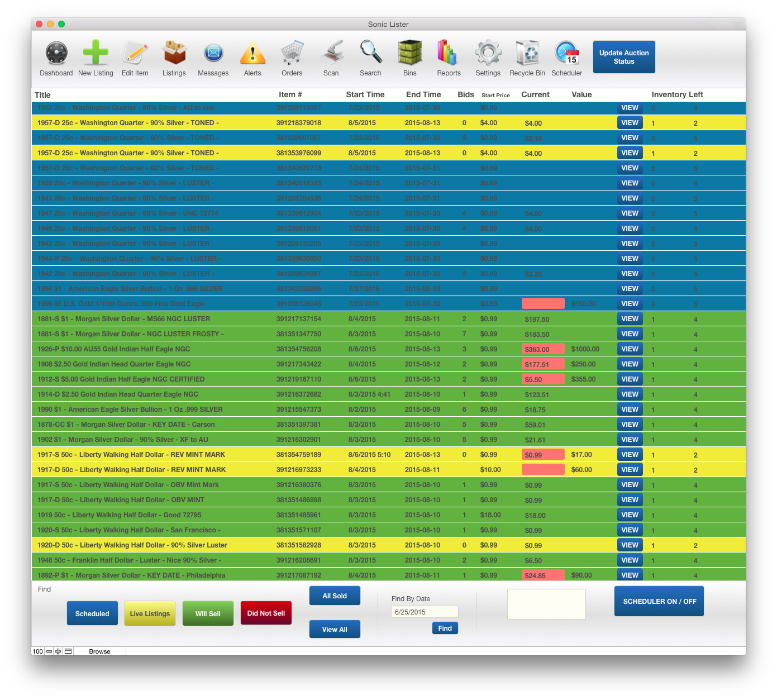777x700 pixels.
Task: Click the New Listing green plus icon
Action: 96,54
